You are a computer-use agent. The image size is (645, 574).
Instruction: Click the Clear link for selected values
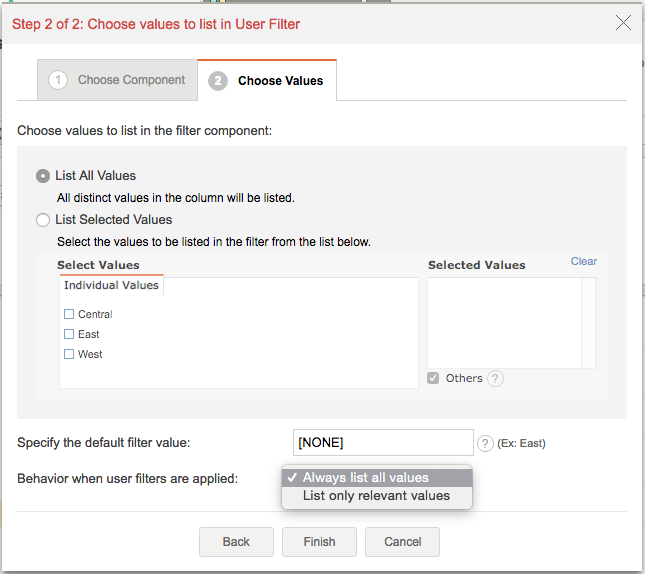click(x=584, y=261)
